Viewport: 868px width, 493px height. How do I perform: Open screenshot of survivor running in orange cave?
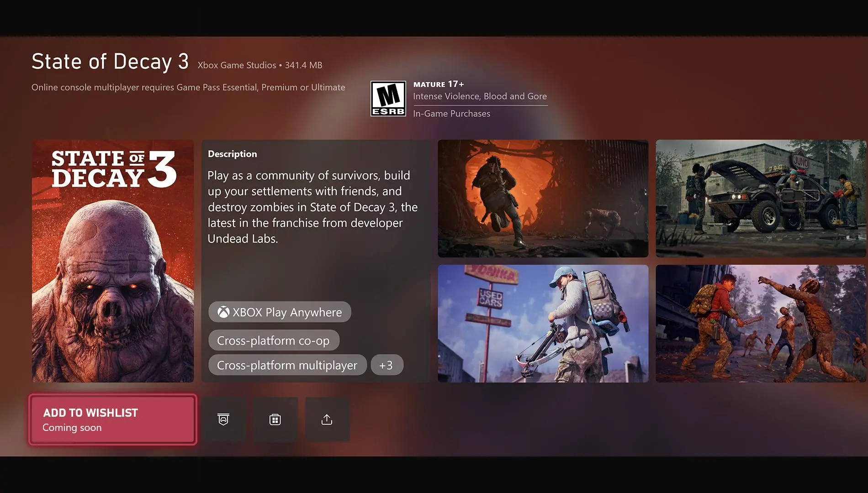[x=543, y=199]
